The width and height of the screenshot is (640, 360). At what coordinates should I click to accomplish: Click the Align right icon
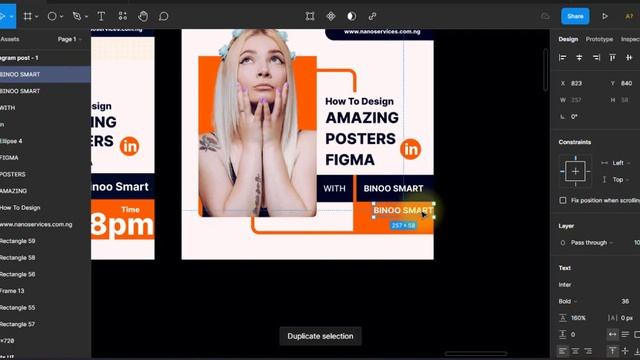coord(596,58)
